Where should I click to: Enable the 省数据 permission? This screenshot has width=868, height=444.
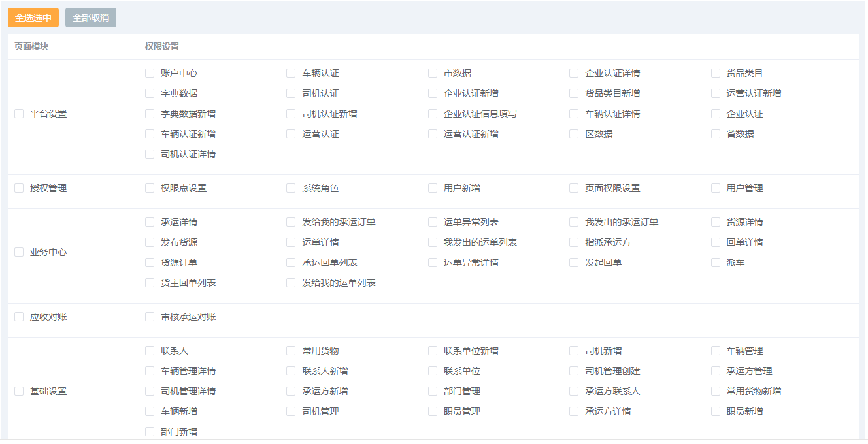pyautogui.click(x=716, y=134)
